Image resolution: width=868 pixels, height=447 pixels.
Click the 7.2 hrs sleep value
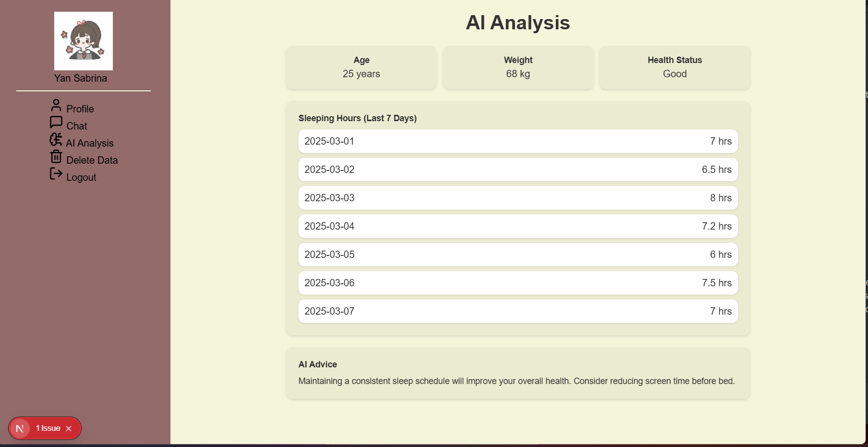pyautogui.click(x=717, y=226)
